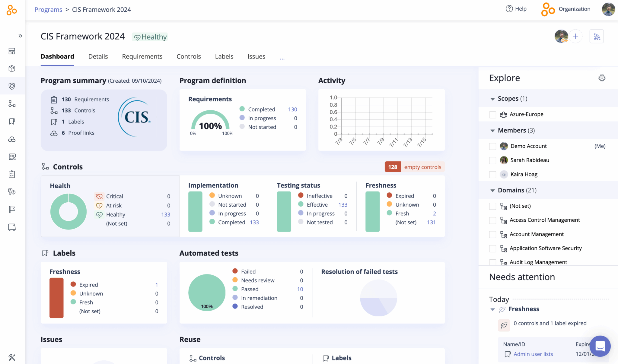Check the Azure-Europe scope checkbox
618x364 pixels.
pos(492,115)
